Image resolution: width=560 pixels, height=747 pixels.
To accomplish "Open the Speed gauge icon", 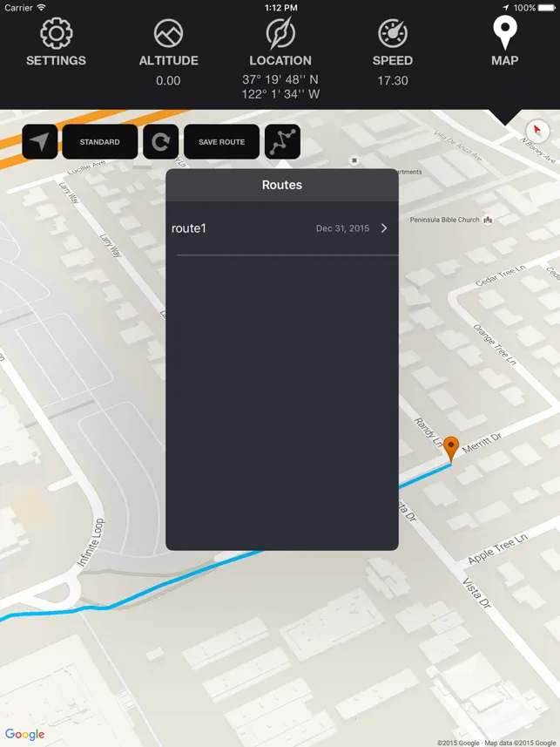I will click(393, 33).
